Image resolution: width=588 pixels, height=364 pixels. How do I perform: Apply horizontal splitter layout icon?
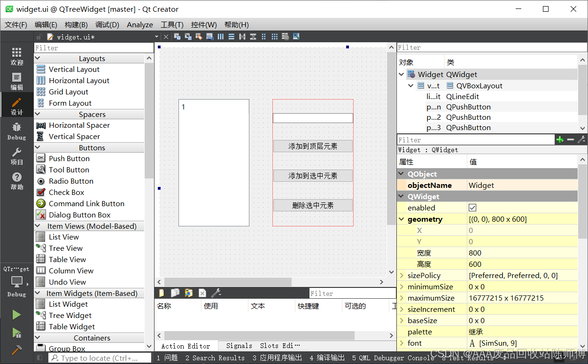pyautogui.click(x=242, y=37)
